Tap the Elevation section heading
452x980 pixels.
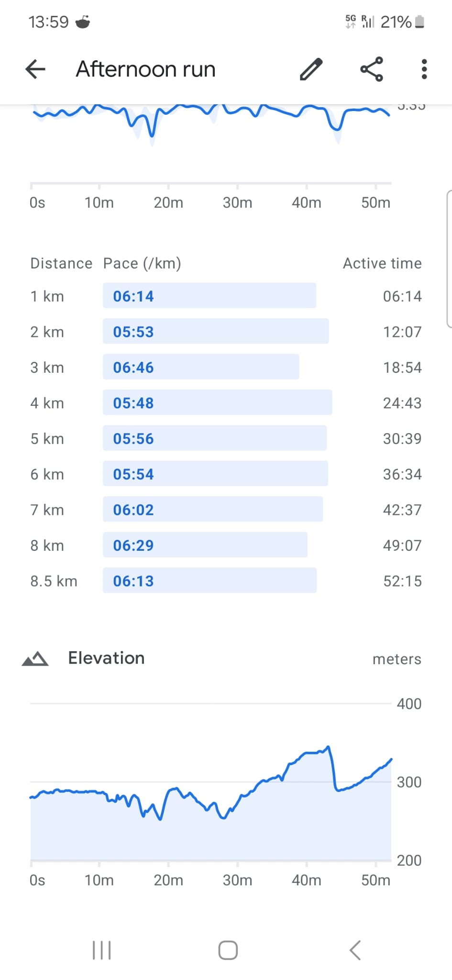(106, 658)
